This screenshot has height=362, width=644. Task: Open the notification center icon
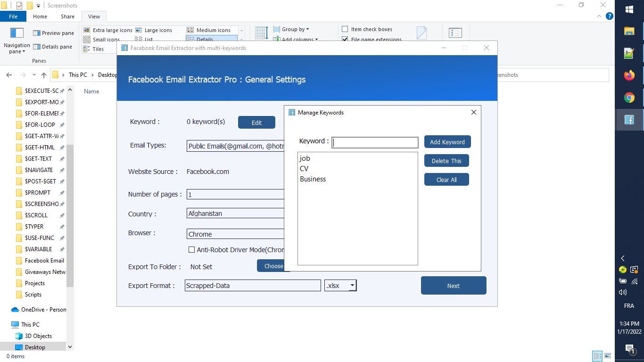coord(629,349)
